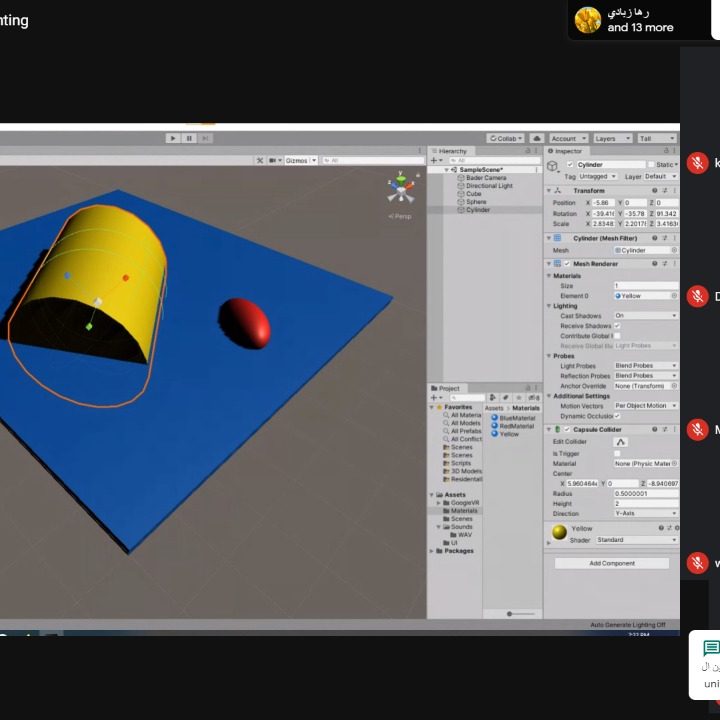Open the Cast Shadows dropdown
720x720 pixels.
645,316
